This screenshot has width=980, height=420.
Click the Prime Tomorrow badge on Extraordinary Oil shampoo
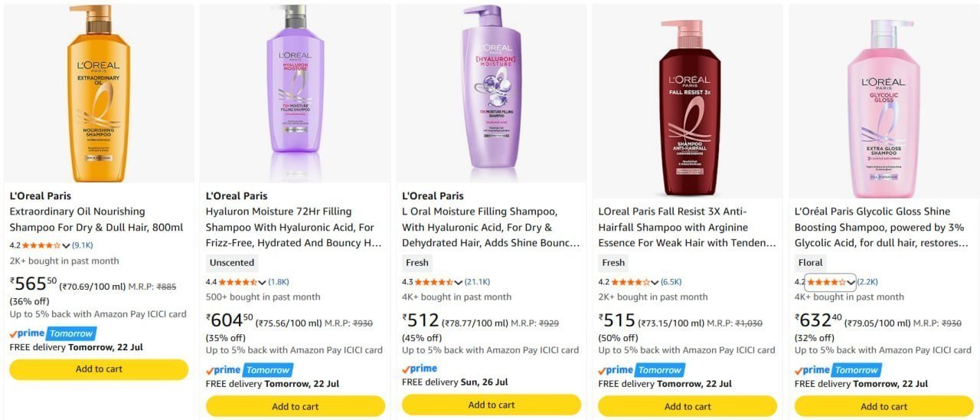pos(52,333)
